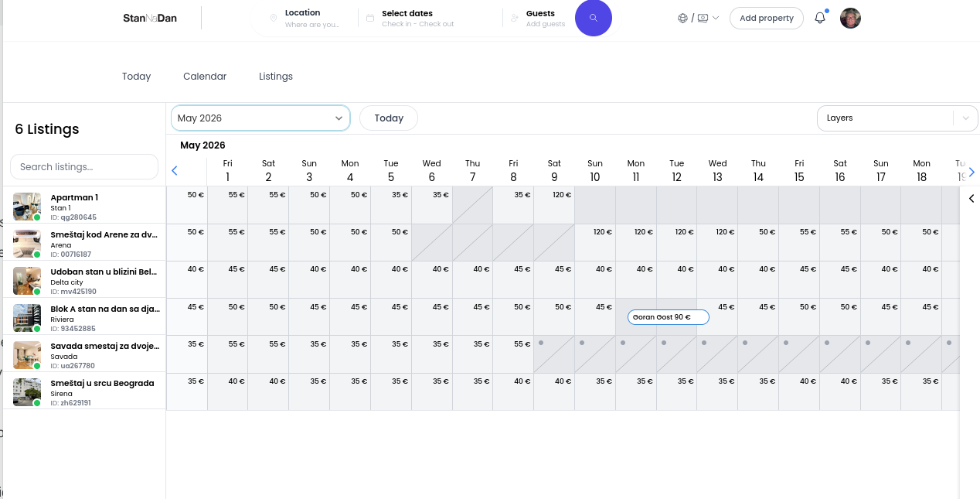Open Goran Gost 90 € reservation
The height and width of the screenshot is (499, 980).
click(669, 317)
